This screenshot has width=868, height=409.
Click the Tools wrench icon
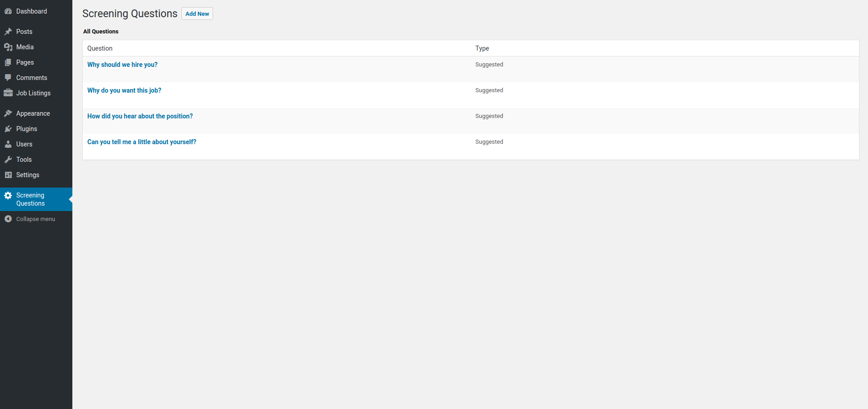tap(8, 160)
